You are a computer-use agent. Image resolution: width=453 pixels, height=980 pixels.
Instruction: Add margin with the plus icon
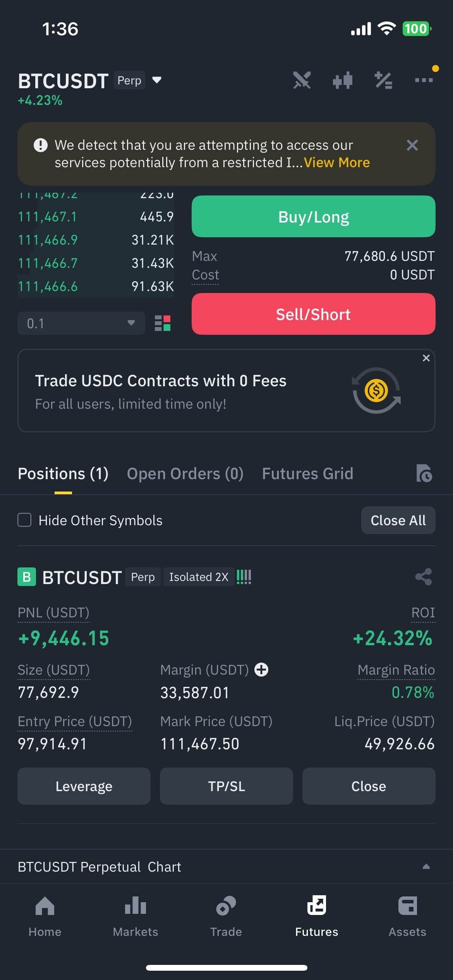pyautogui.click(x=261, y=670)
